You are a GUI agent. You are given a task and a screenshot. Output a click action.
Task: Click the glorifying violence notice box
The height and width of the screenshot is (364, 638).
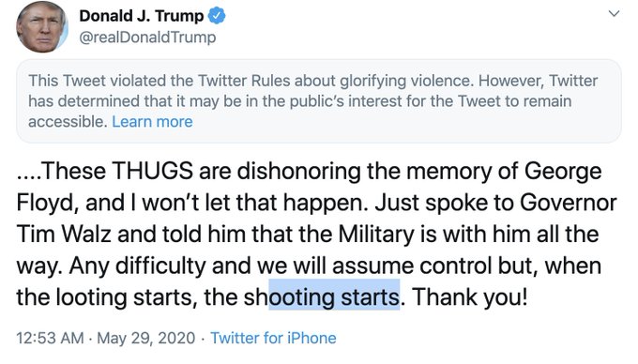click(x=319, y=101)
